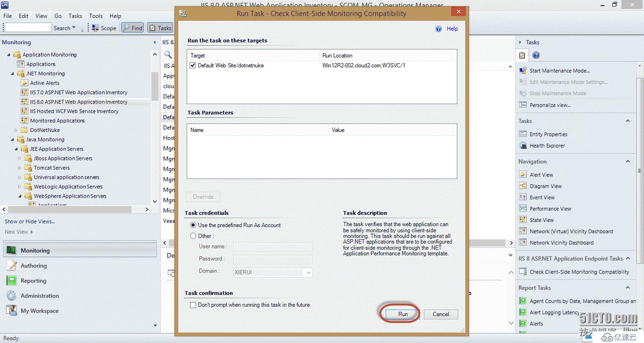The width and height of the screenshot is (644, 343).
Task: Open the Tasks menu
Action: [75, 16]
